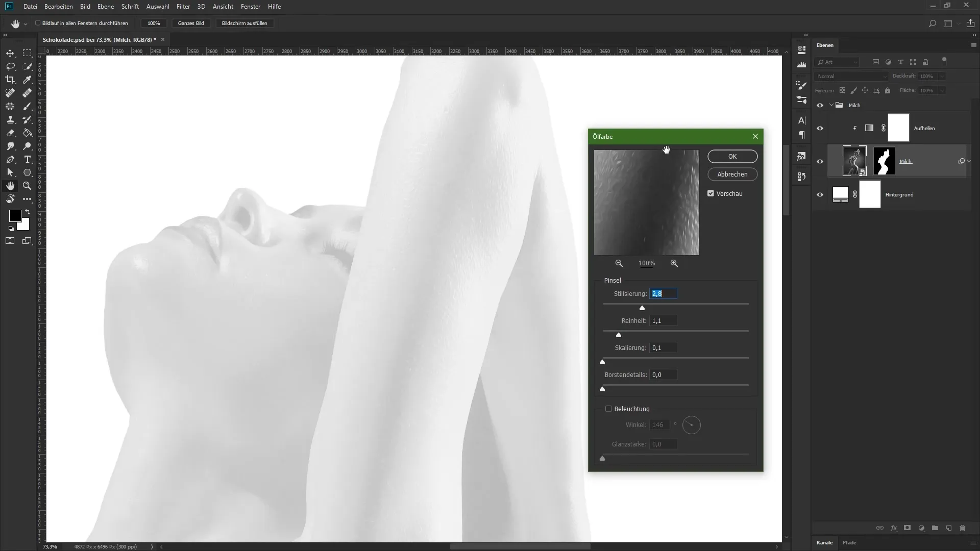Click the Bildschirm ausfüllen button
Screen dimensions: 980x551
(244, 23)
